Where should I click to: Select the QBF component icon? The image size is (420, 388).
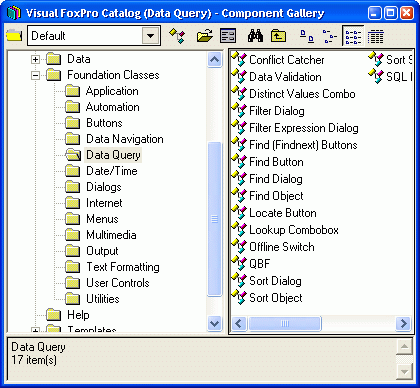[239, 263]
